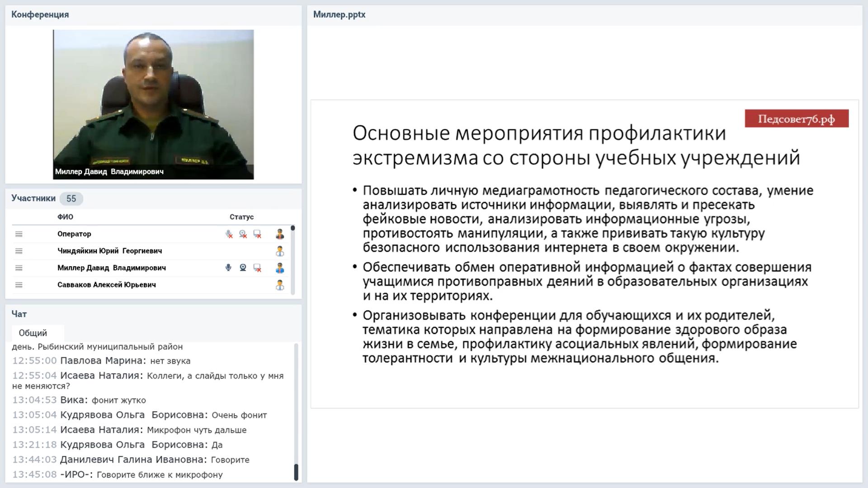This screenshot has height=488, width=868.
Task: Open the row menu handle for Чиндяйкин Юрий Георгиевич
Action: (x=19, y=251)
